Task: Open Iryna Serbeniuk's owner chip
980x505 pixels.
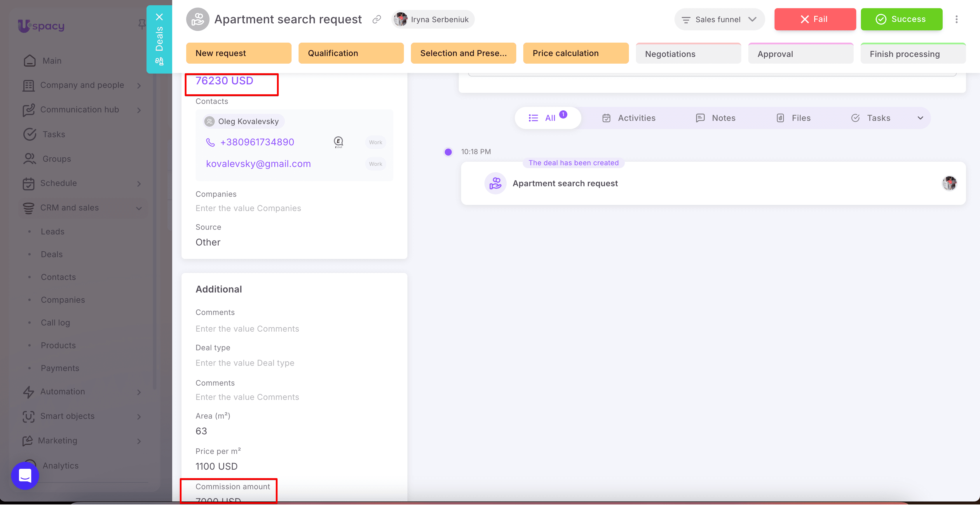Action: 433,19
